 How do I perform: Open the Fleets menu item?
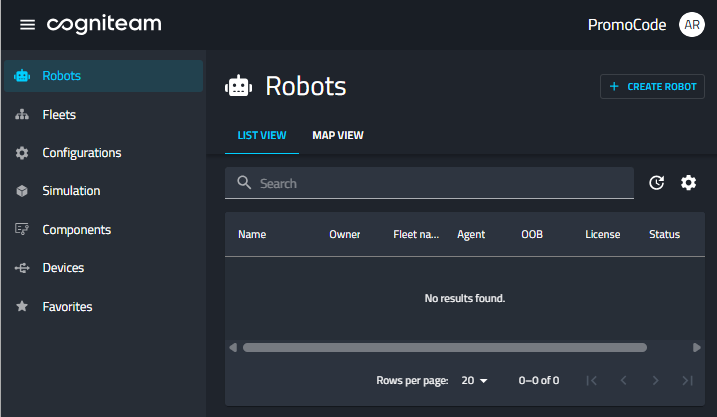tap(103, 114)
